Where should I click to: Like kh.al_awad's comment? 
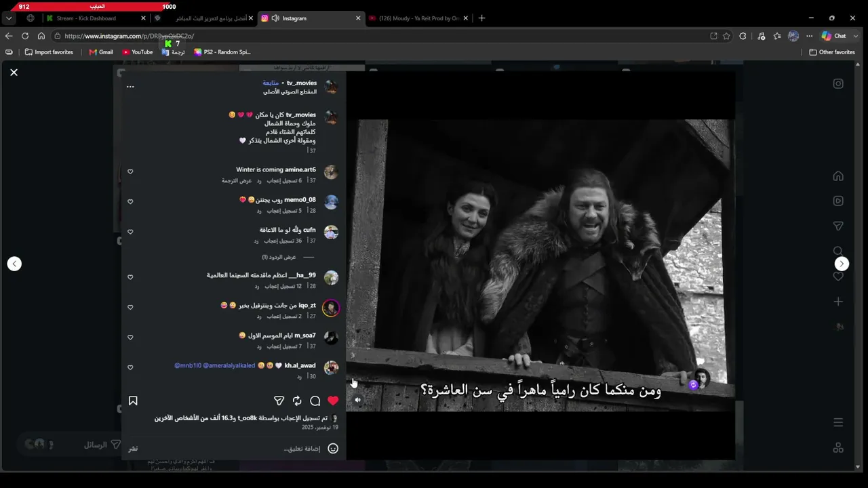[x=130, y=367]
